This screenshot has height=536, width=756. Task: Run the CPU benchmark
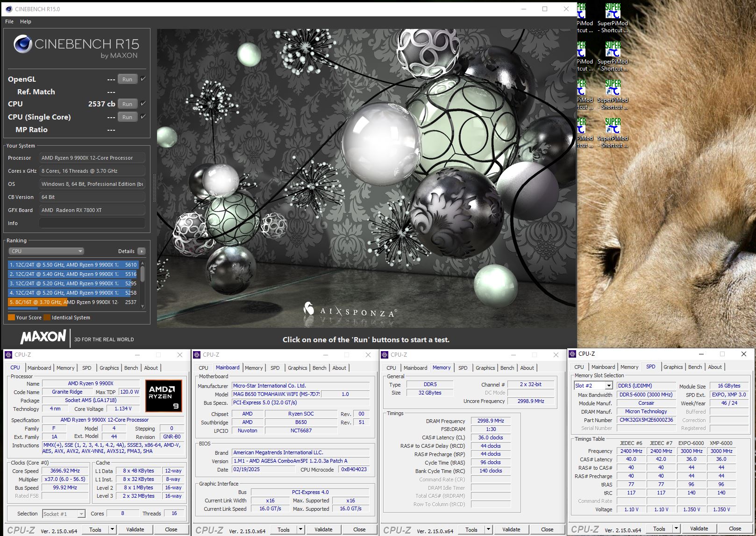pos(128,104)
